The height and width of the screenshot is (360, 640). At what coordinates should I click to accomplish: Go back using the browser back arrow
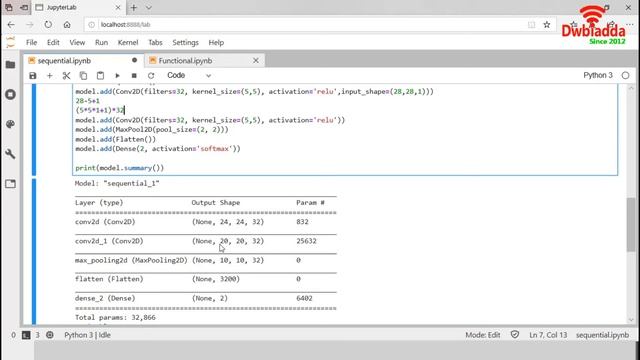[11, 24]
